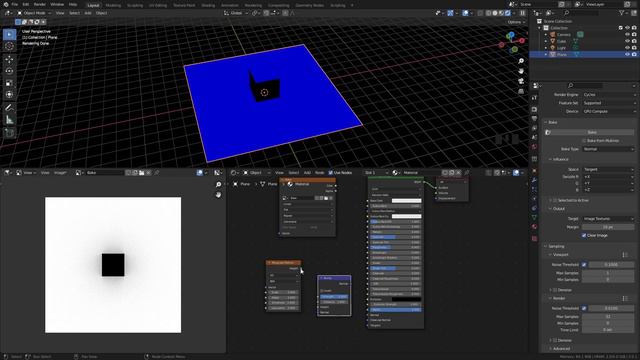
Task: Click the Bake button
Action: [591, 132]
